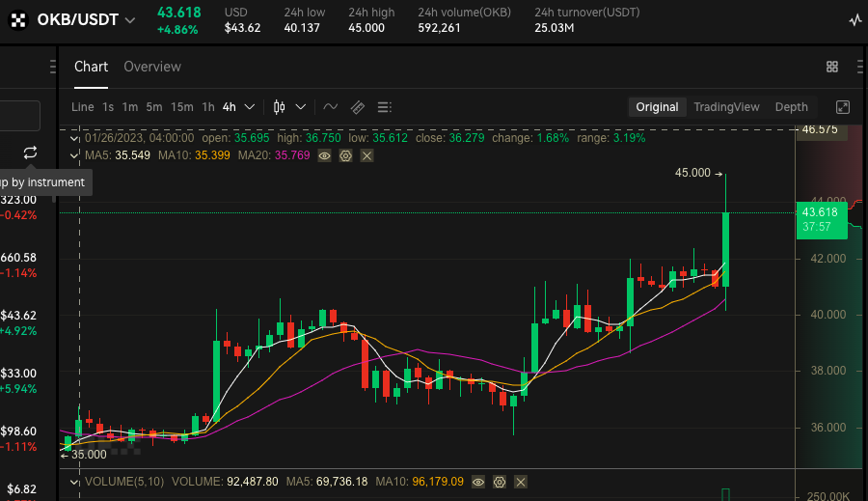Toggle MA indicator visibility eye
This screenshot has height=501, width=868.
pyautogui.click(x=324, y=155)
